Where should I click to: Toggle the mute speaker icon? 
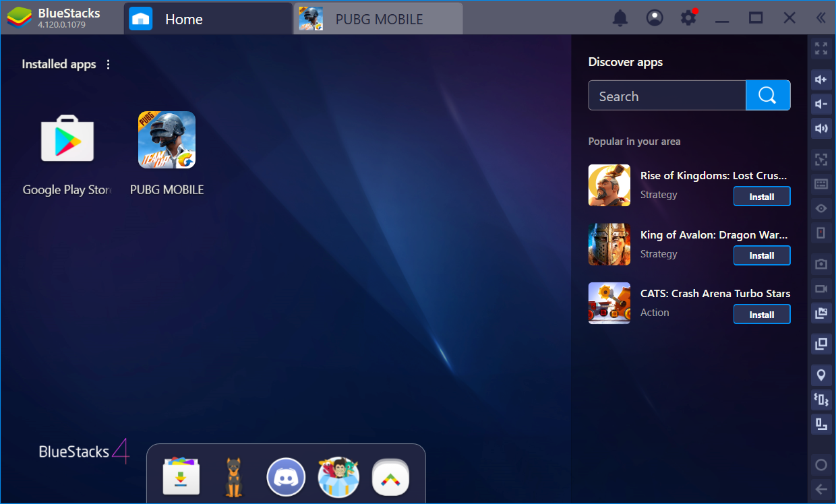point(820,128)
